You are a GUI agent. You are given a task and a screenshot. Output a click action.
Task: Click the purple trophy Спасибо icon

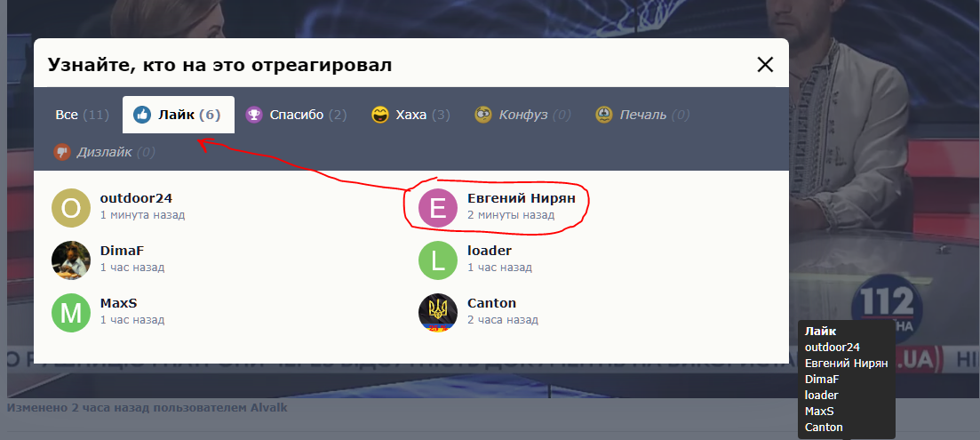coord(254,115)
